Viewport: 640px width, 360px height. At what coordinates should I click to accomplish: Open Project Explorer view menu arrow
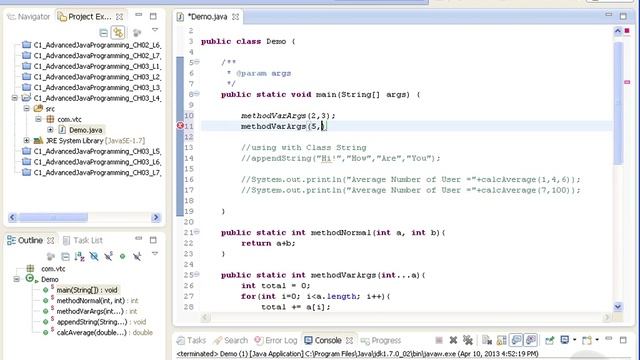click(x=155, y=30)
